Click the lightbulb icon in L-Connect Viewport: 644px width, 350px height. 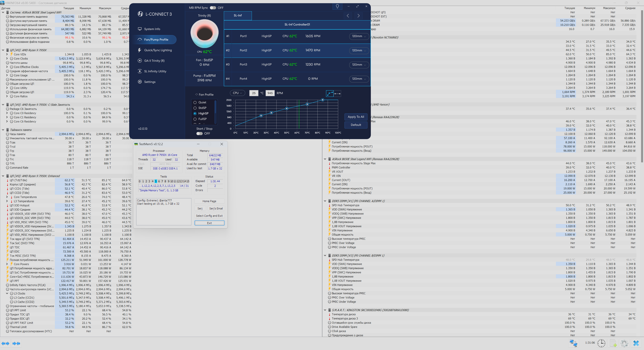337,6
